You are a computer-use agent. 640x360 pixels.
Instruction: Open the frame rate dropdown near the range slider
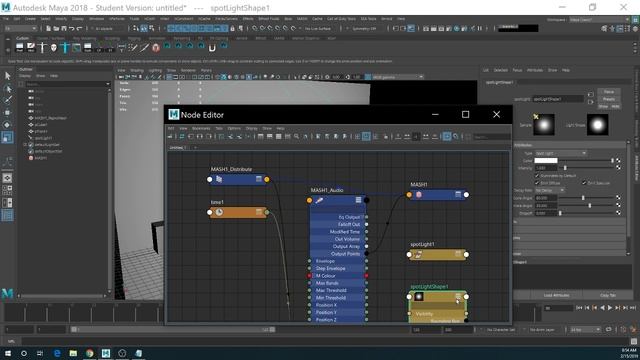tap(585, 330)
